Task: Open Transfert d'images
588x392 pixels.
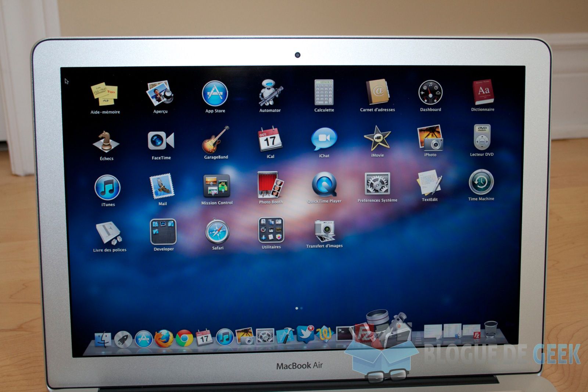Action: point(325,231)
